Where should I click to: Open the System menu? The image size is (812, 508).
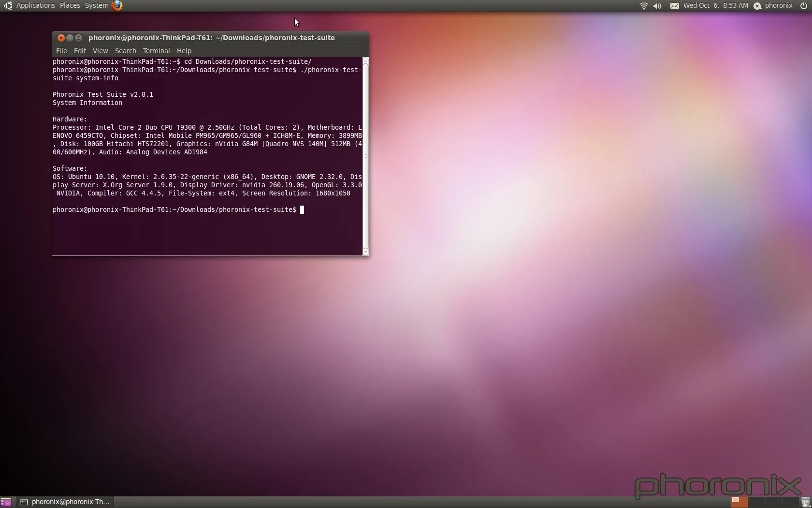click(x=97, y=5)
